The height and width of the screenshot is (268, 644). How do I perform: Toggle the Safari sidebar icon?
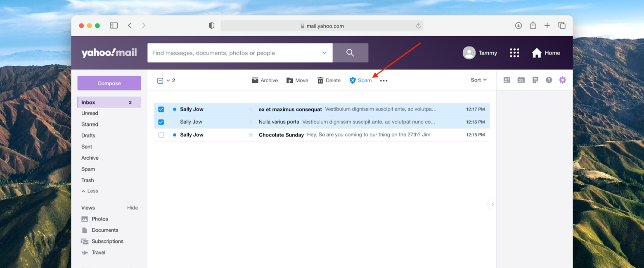(114, 26)
